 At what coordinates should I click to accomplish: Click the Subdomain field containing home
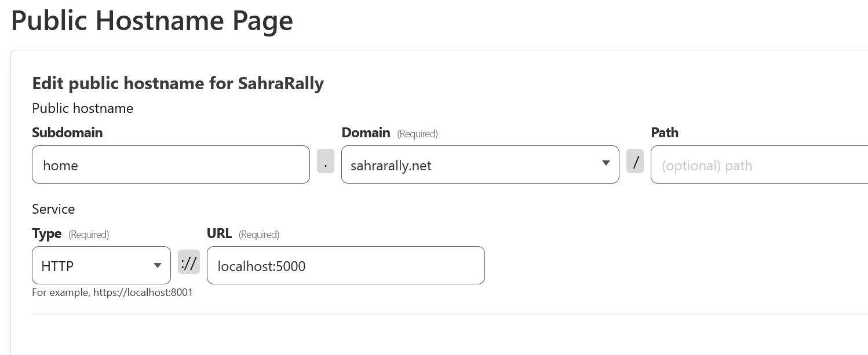[170, 165]
